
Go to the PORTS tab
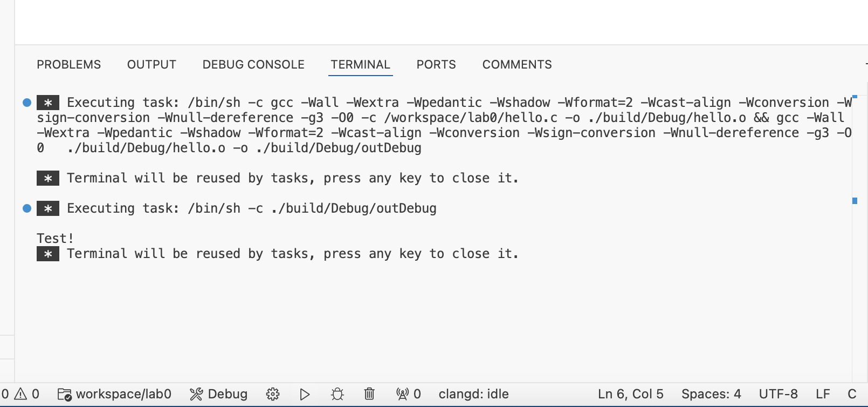(x=436, y=65)
